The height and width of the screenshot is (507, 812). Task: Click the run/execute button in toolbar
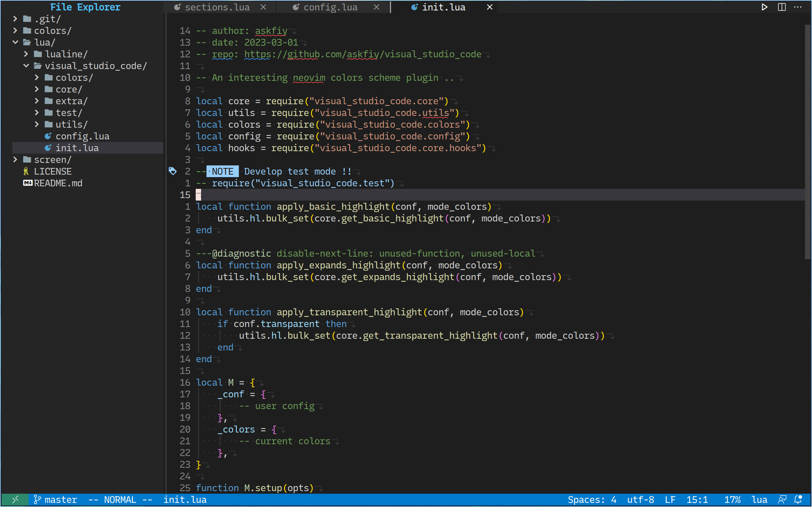pos(763,7)
